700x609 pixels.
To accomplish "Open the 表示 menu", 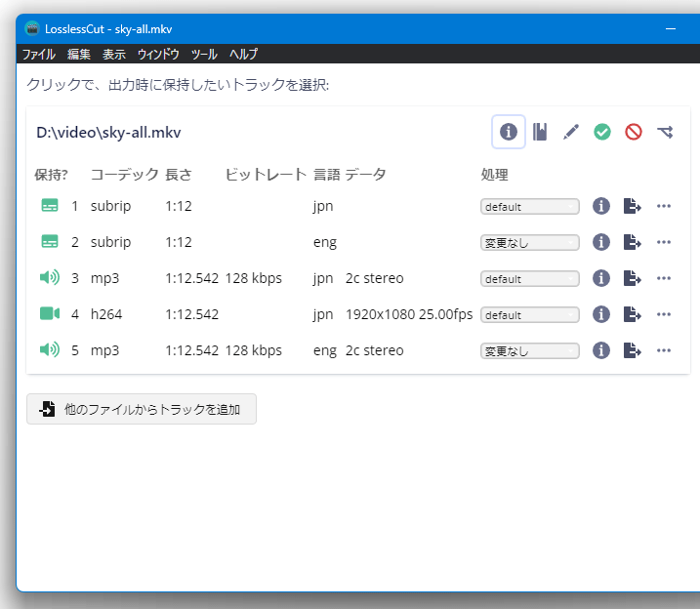I will (x=114, y=54).
